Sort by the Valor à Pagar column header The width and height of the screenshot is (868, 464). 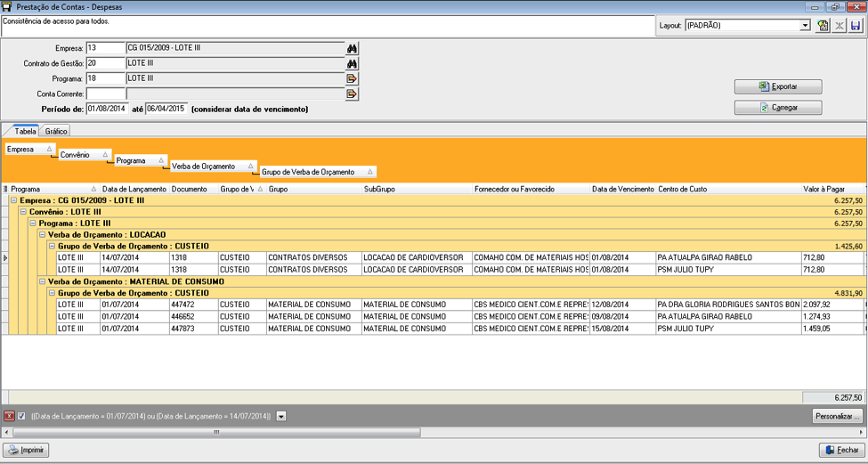(x=832, y=189)
